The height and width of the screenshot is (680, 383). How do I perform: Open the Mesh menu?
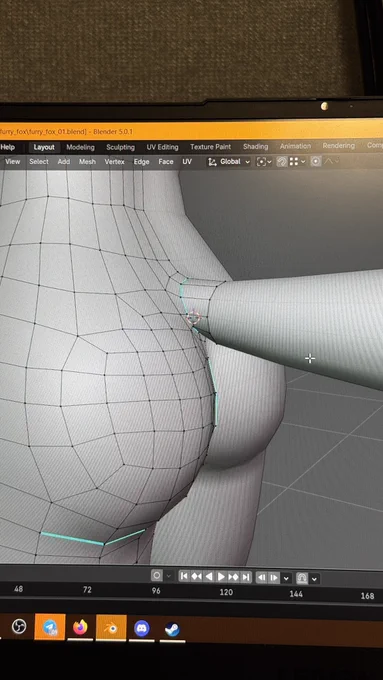click(x=87, y=161)
